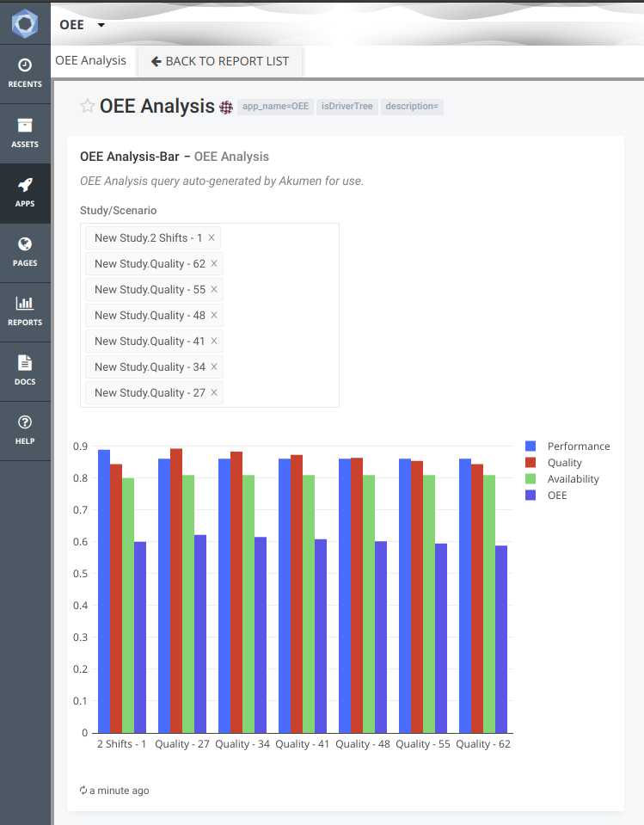
Task: Click the refresh icon next to 'a minute ago'
Action: click(x=83, y=790)
